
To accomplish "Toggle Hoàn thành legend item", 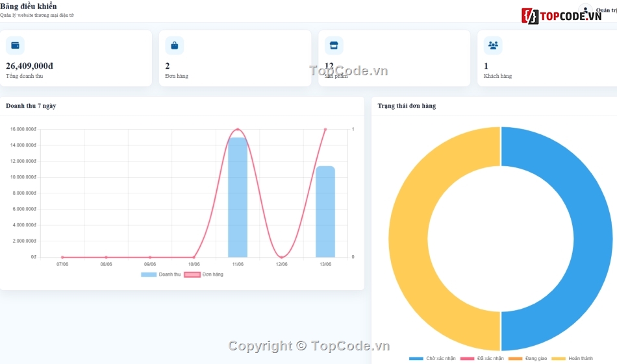I will click(572, 359).
